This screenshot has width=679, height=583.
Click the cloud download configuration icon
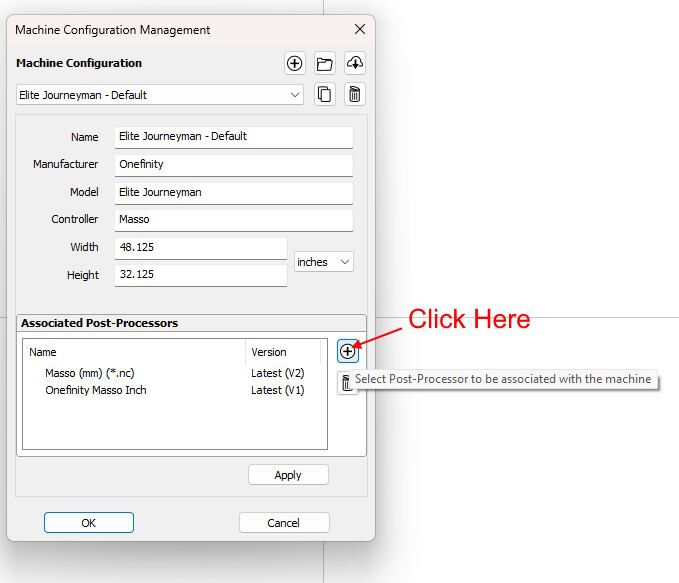coord(355,64)
